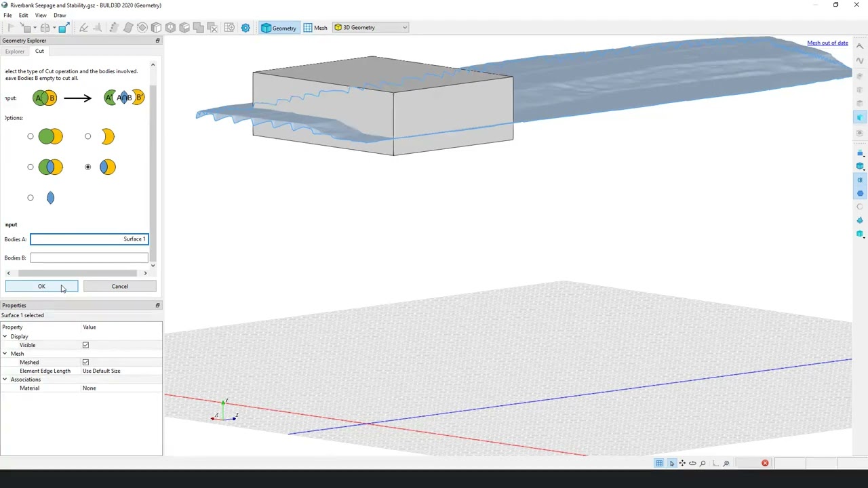The height and width of the screenshot is (488, 868).
Task: Select the blue intersection only radio option
Action: pyautogui.click(x=31, y=198)
